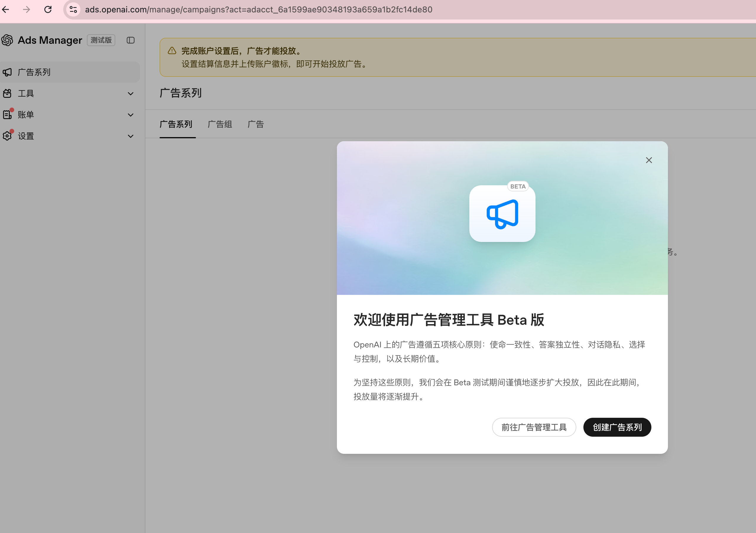Click the warning triangle icon in the banner

coord(172,51)
